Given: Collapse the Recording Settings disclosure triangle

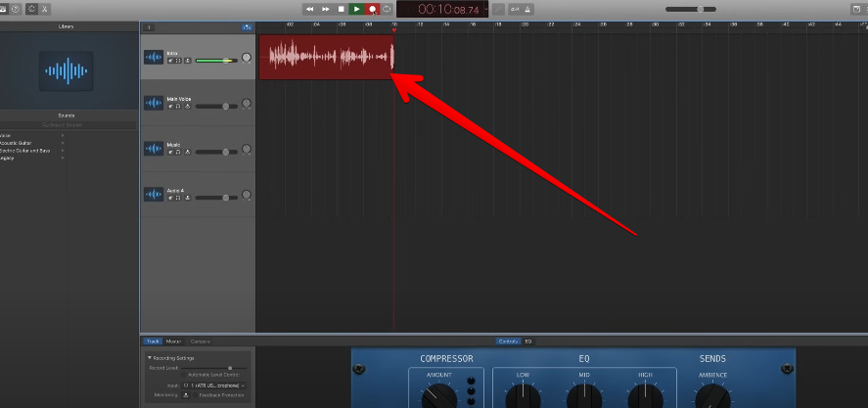Looking at the screenshot, I should click(147, 358).
